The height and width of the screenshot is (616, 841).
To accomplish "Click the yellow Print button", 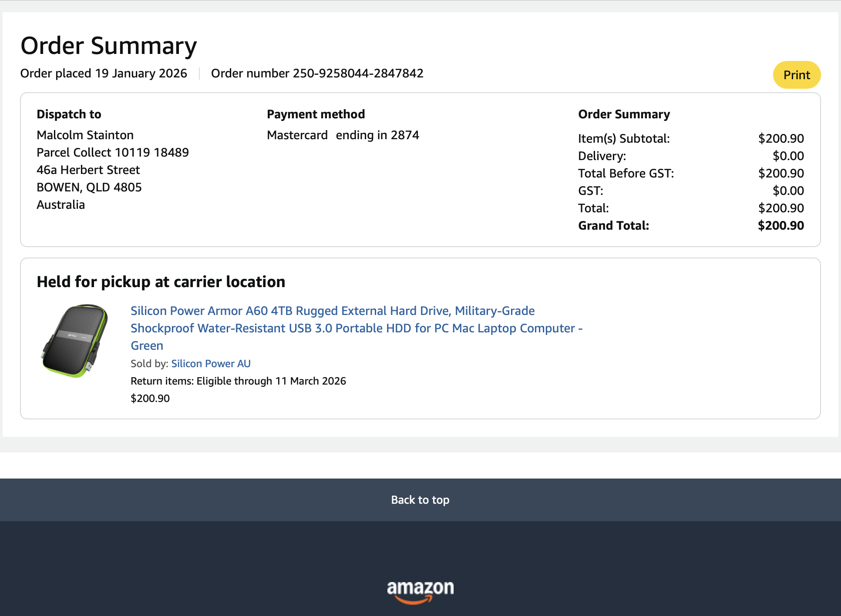I will click(x=797, y=75).
